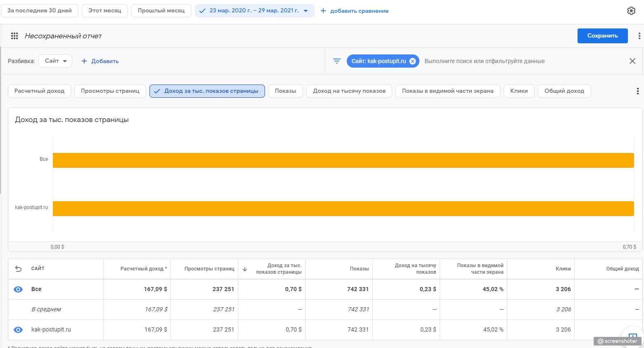The height and width of the screenshot is (348, 644).
Task: Select the Просмотры страниц metric tab
Action: click(110, 91)
